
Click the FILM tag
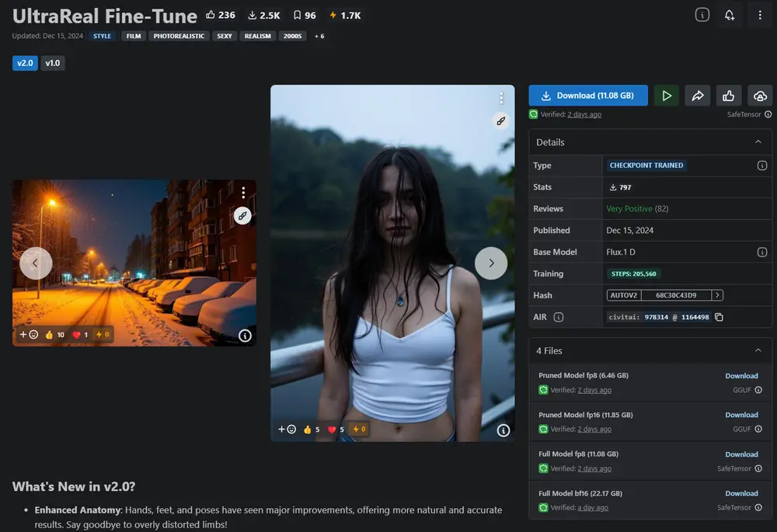pyautogui.click(x=134, y=37)
